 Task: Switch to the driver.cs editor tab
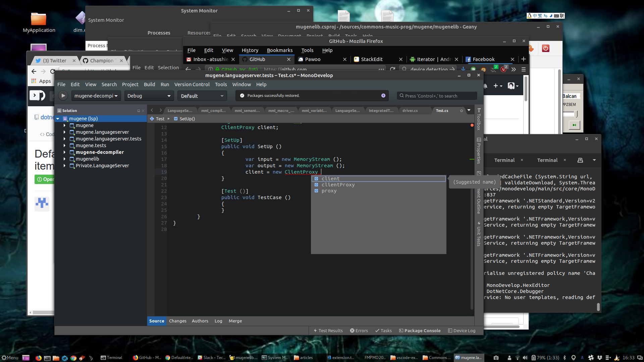(x=410, y=110)
